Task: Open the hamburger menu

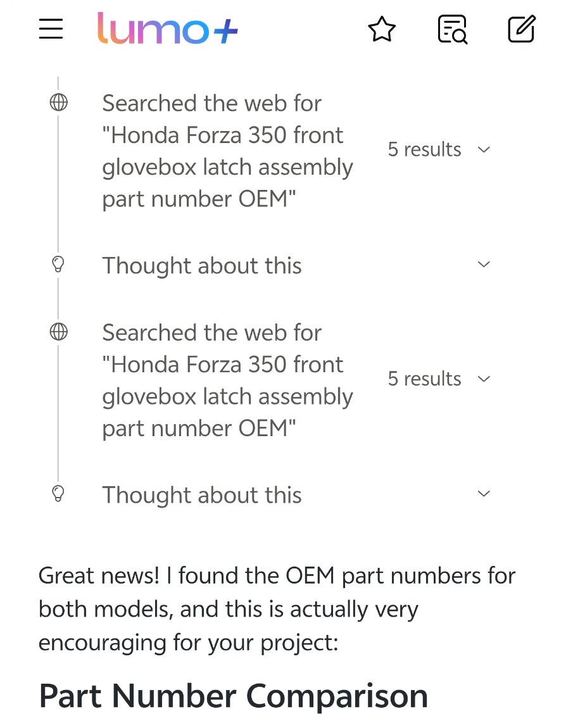Action: (51, 29)
